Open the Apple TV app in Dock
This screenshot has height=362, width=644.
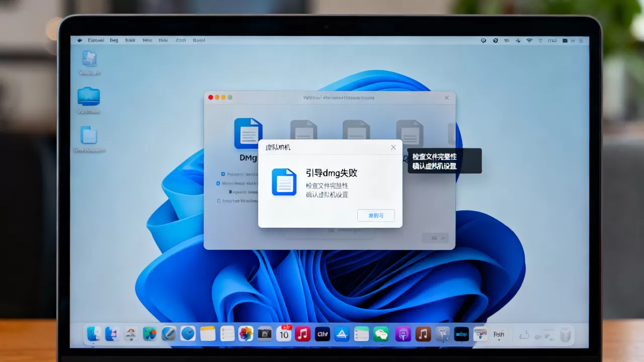coord(322,333)
